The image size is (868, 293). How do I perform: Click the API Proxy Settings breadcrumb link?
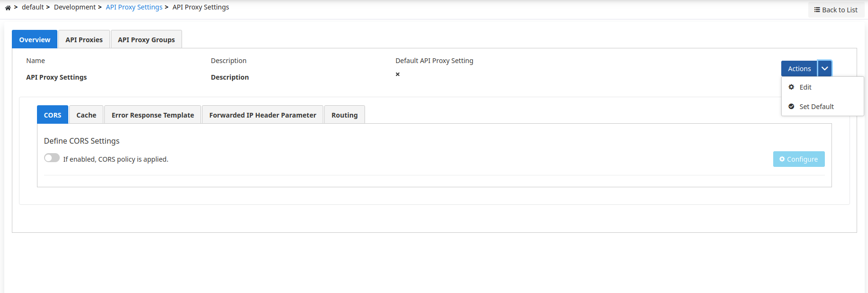point(134,7)
